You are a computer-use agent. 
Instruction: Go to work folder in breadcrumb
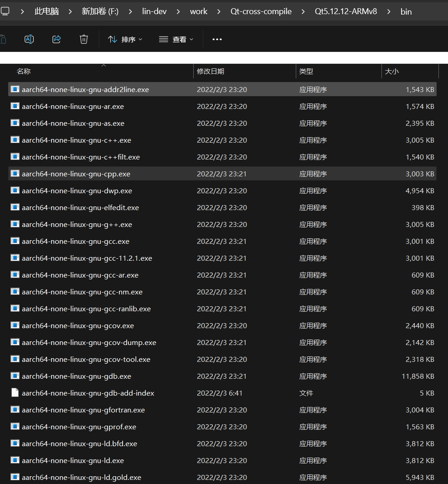pyautogui.click(x=199, y=11)
